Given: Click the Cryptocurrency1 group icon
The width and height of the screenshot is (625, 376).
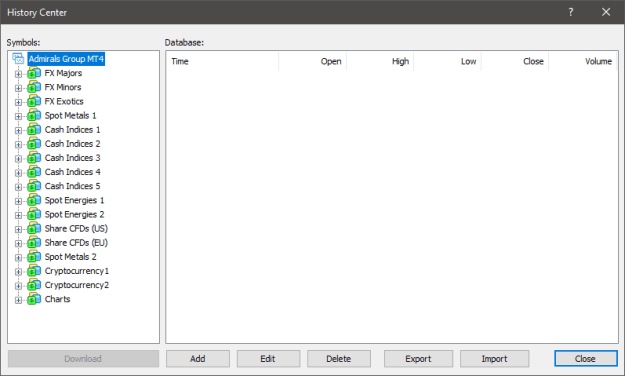Looking at the screenshot, I should pos(34,271).
